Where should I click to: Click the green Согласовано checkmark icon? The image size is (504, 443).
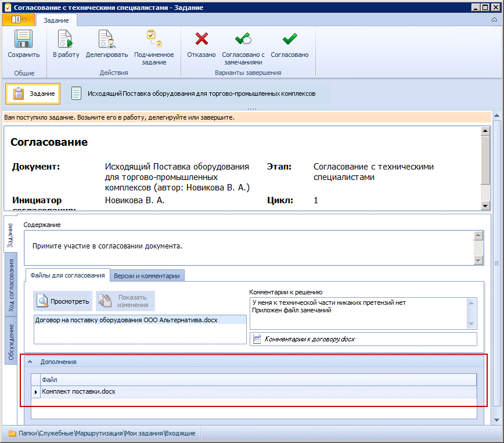tap(289, 39)
